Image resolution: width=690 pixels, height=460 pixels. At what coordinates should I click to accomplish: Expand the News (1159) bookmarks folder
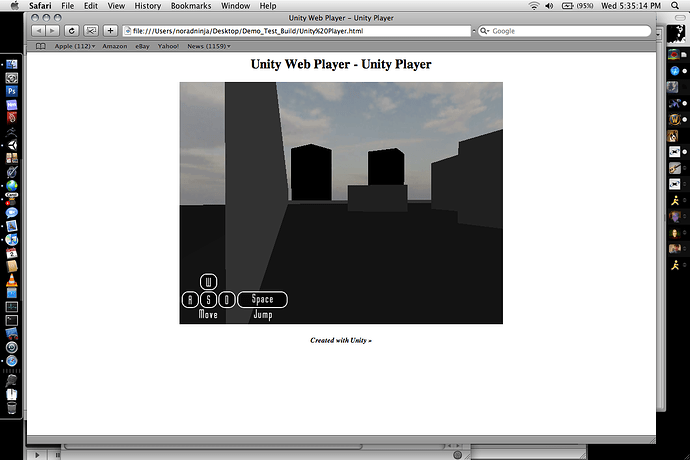[209, 46]
